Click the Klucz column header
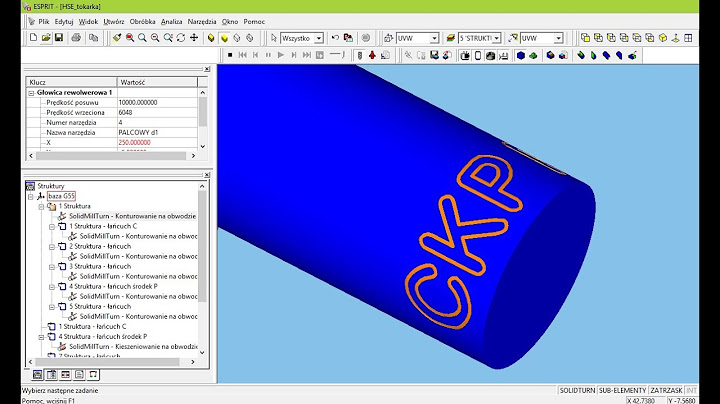The image size is (720, 404). (71, 82)
